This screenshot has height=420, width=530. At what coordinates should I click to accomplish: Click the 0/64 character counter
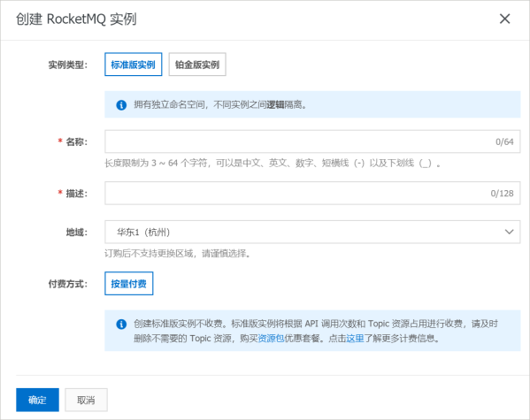coord(504,141)
